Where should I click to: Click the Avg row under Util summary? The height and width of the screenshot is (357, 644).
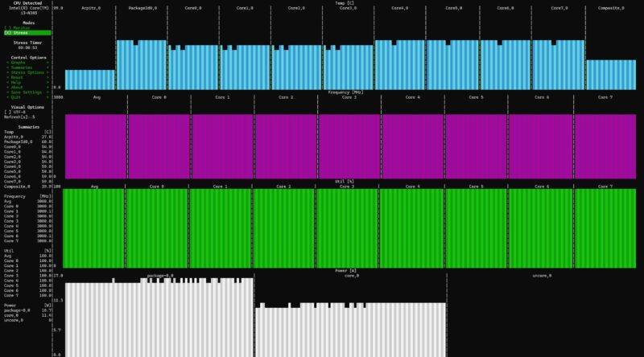pos(27,256)
